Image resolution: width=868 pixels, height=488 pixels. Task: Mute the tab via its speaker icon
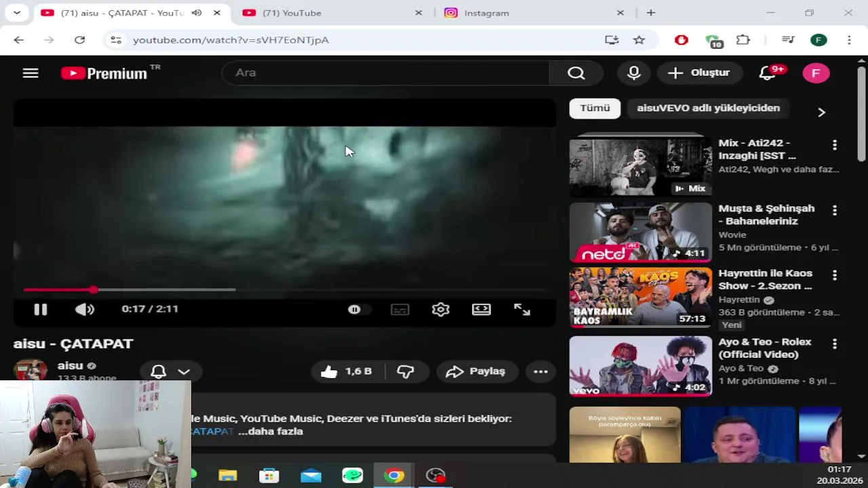pyautogui.click(x=197, y=13)
